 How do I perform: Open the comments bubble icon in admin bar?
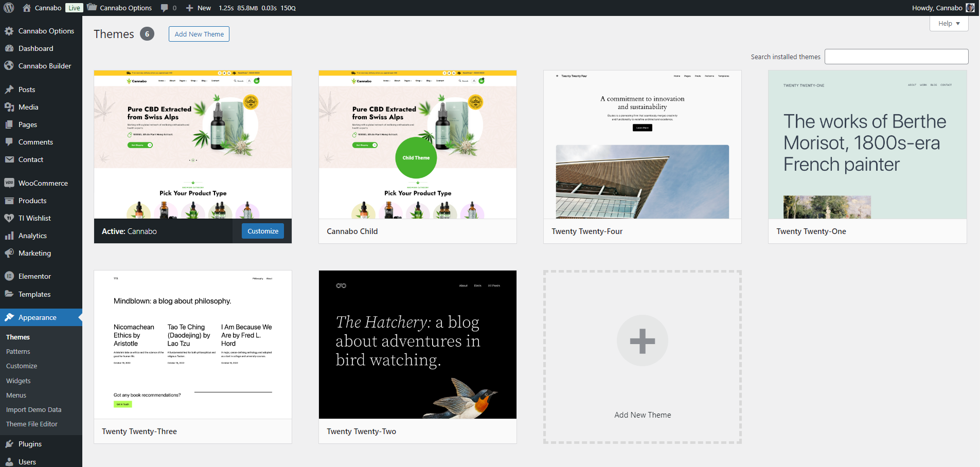point(164,8)
